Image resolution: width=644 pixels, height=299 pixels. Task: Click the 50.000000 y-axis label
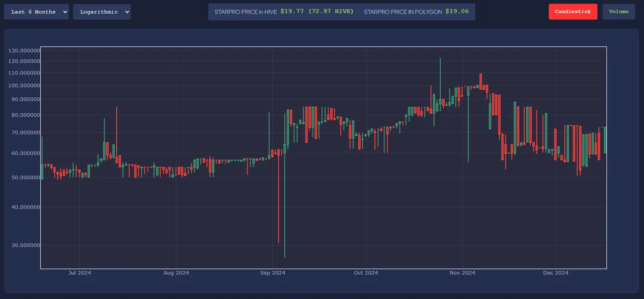pos(26,178)
